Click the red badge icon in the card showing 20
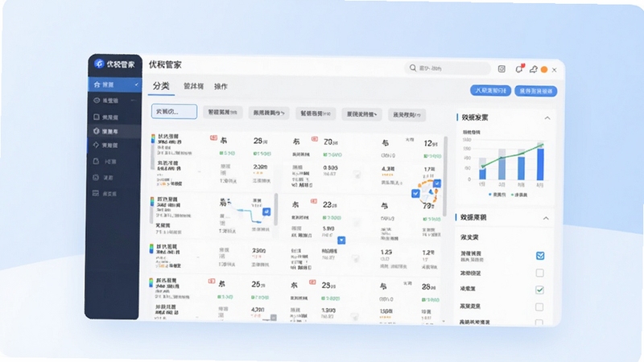 tap(315, 139)
